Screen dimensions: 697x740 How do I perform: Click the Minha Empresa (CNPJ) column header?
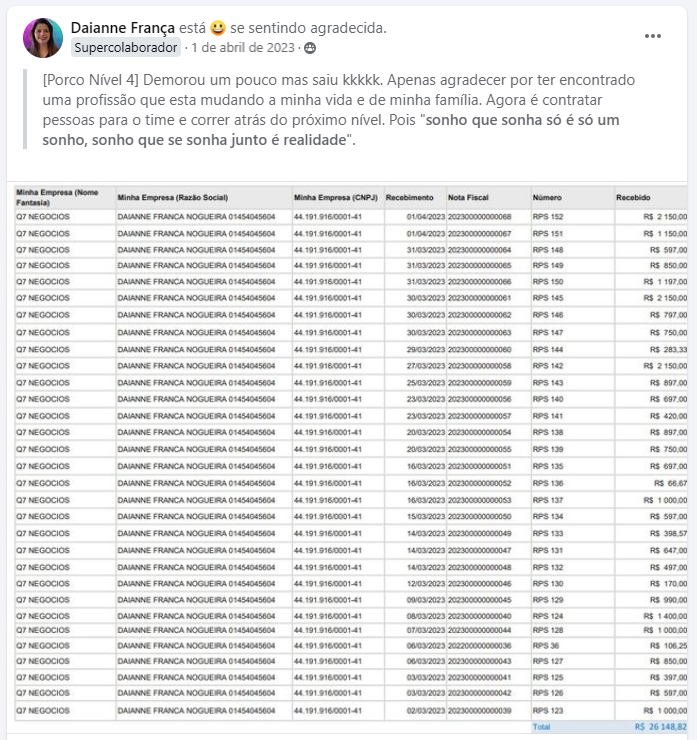336,198
